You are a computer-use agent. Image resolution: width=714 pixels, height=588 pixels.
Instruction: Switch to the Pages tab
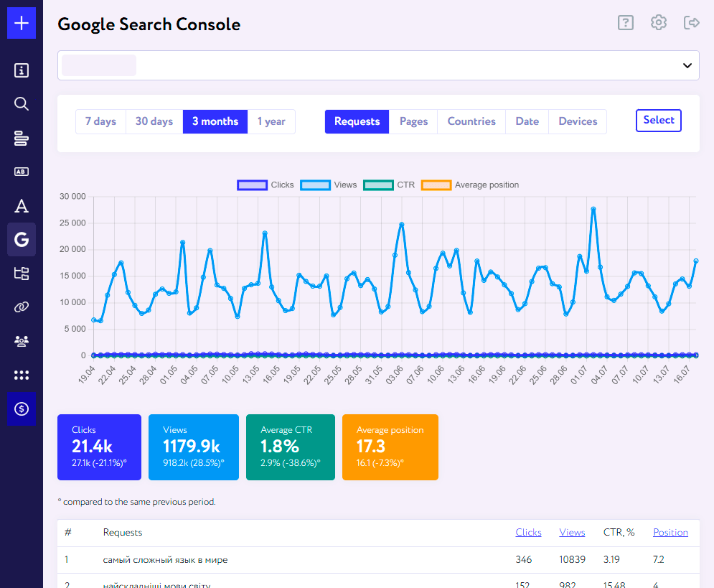pos(413,121)
